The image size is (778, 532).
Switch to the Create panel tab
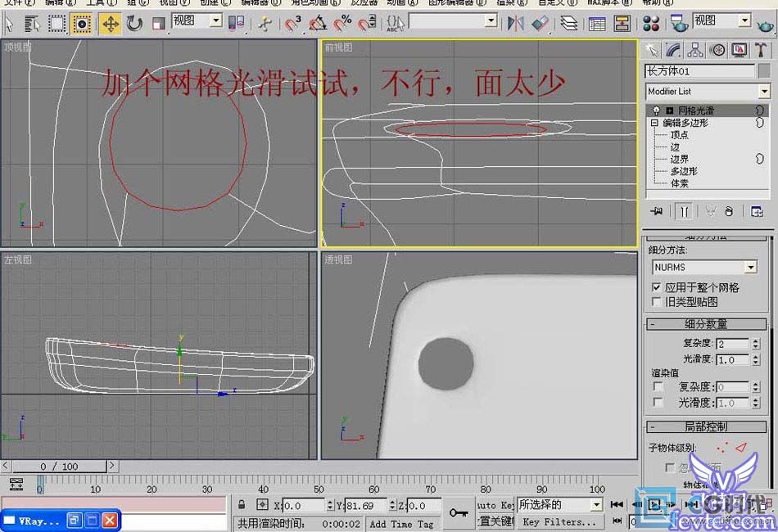click(x=652, y=50)
